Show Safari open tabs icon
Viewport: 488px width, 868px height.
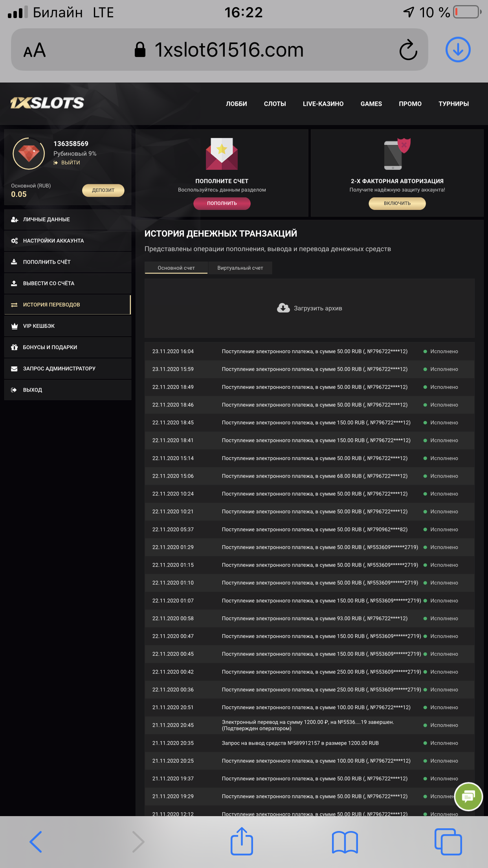(x=448, y=842)
